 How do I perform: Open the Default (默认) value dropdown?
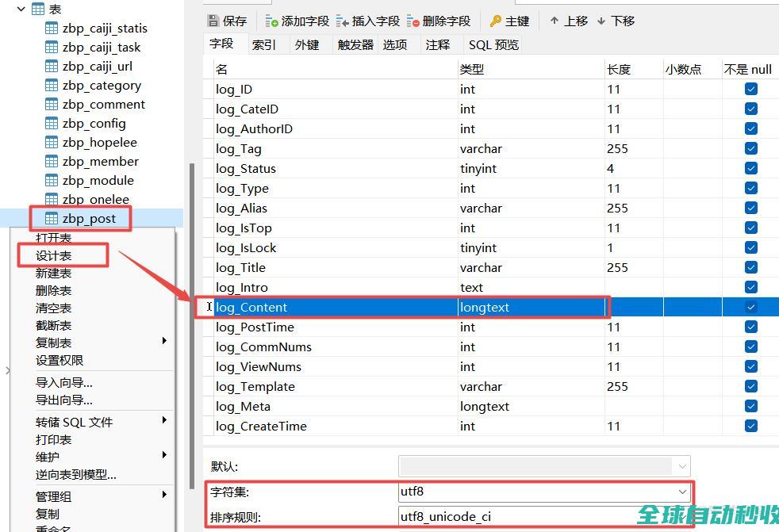coord(681,465)
